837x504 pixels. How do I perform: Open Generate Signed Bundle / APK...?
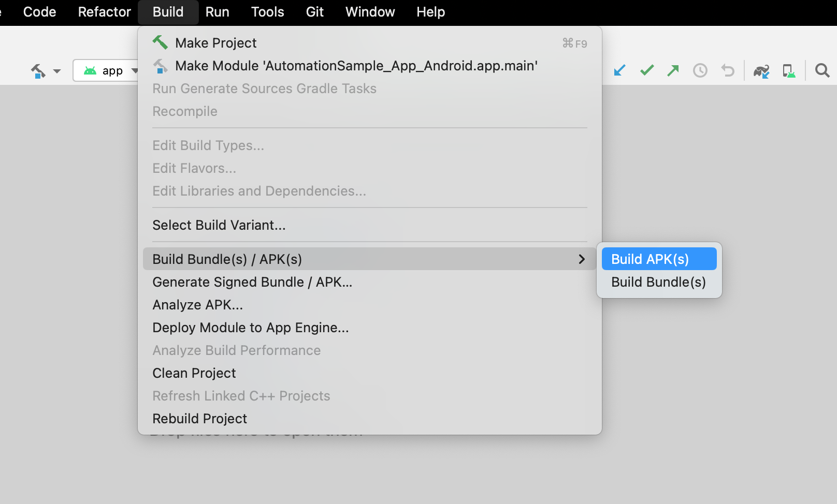pos(370,282)
